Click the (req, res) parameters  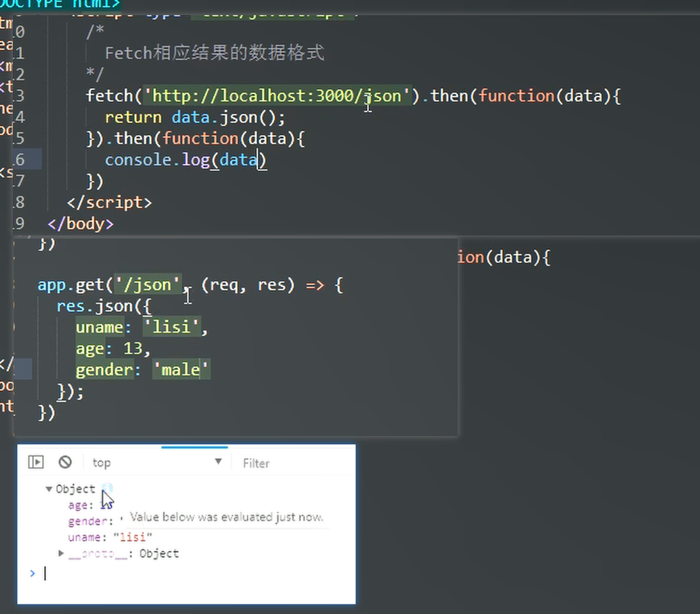point(248,285)
